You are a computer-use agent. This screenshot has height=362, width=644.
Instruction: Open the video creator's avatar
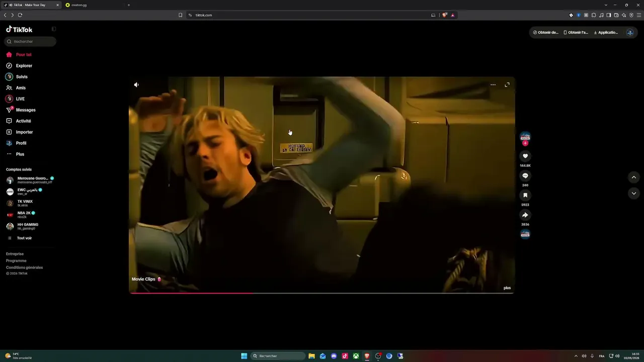click(x=525, y=137)
